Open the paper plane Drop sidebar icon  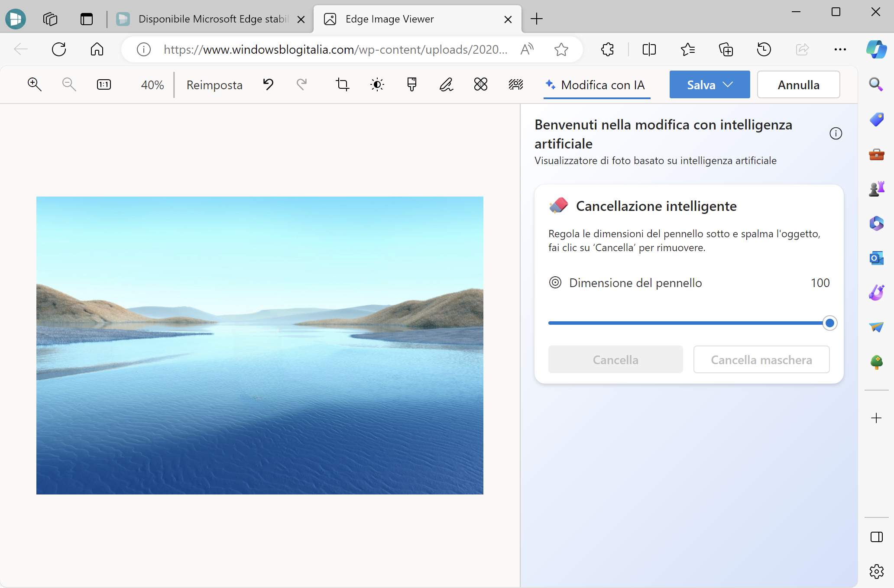876,327
